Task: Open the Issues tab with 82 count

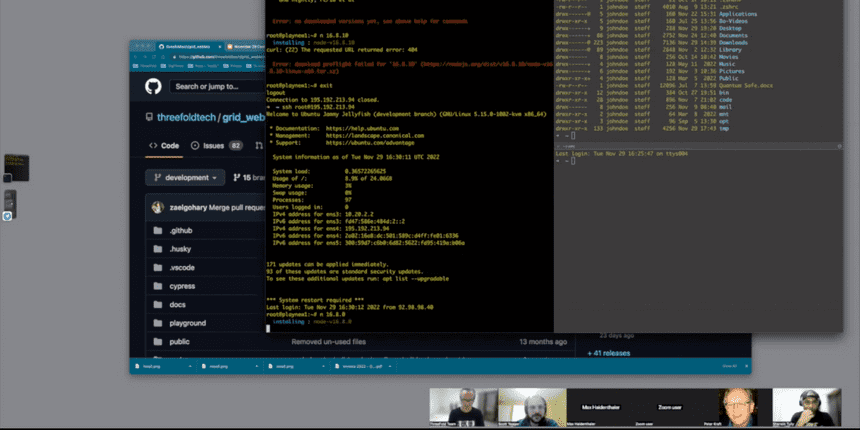Action: click(x=217, y=146)
